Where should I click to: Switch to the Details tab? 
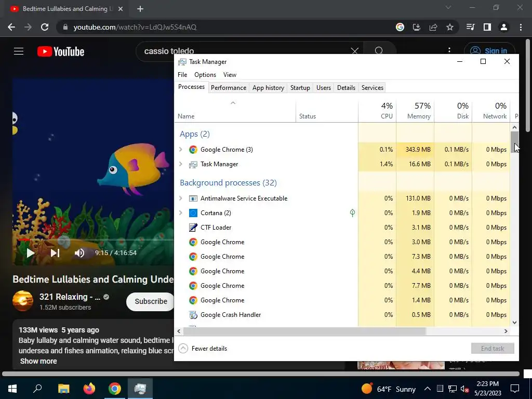coord(346,87)
